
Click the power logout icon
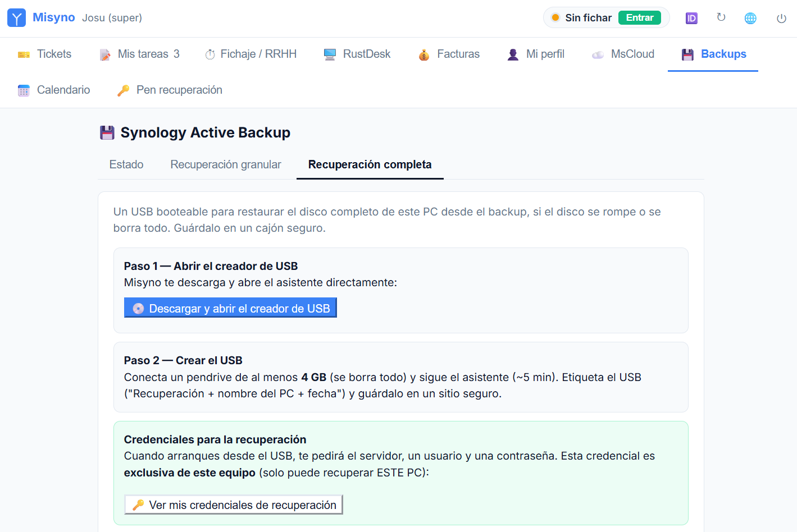coord(781,18)
